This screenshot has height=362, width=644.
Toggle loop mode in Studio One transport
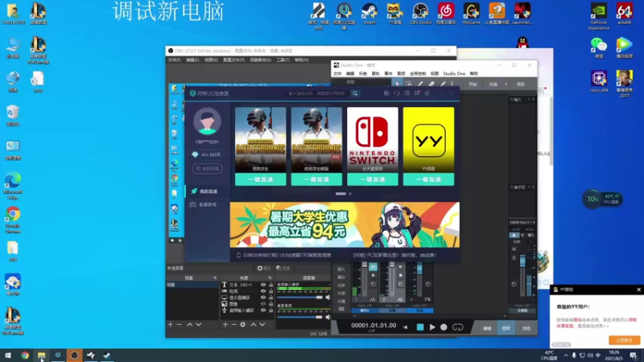point(457,327)
